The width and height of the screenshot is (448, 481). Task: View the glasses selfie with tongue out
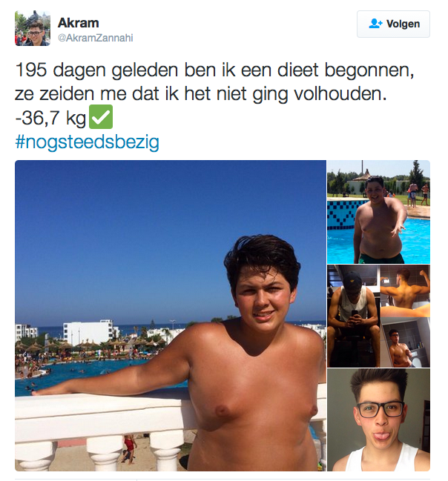coord(378,420)
